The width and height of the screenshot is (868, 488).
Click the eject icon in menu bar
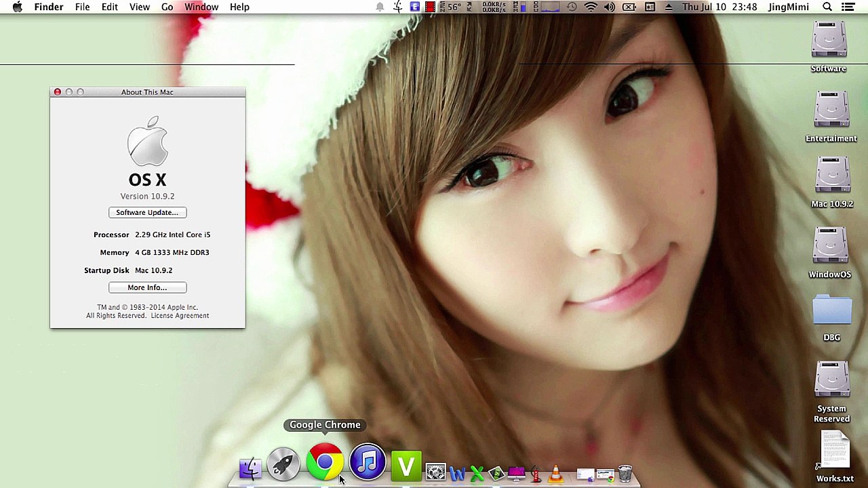click(x=669, y=7)
